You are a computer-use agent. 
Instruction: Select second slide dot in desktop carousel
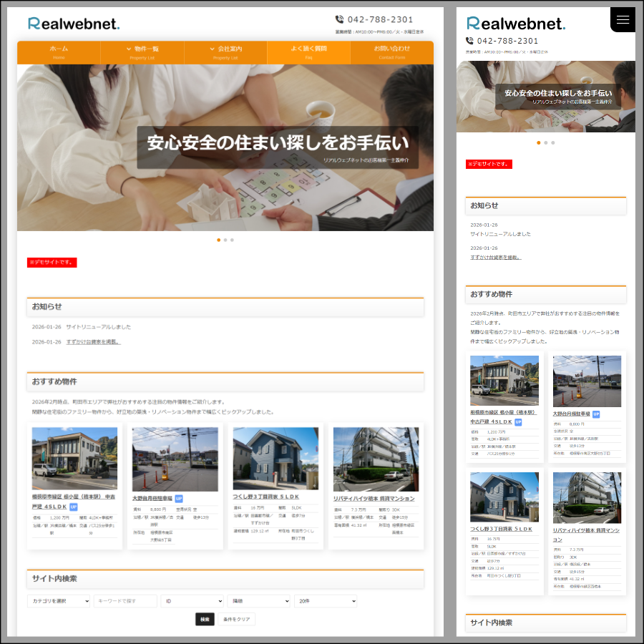coord(225,240)
